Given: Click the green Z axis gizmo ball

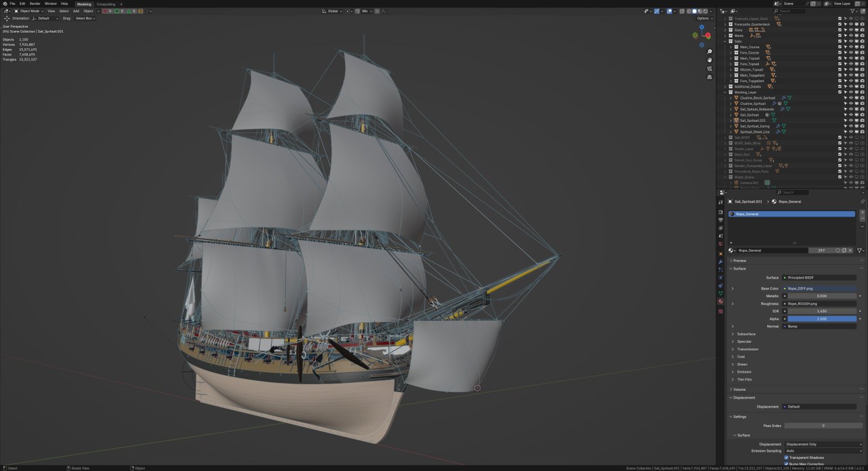Looking at the screenshot, I should click(x=694, y=36).
